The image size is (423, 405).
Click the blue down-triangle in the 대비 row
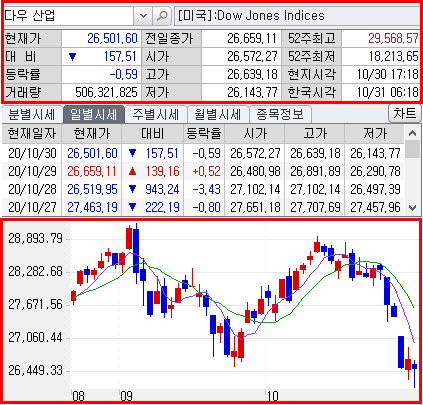72,57
